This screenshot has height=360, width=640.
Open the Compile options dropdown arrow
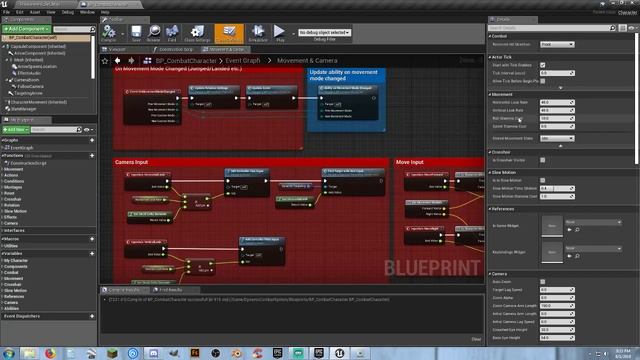(122, 33)
